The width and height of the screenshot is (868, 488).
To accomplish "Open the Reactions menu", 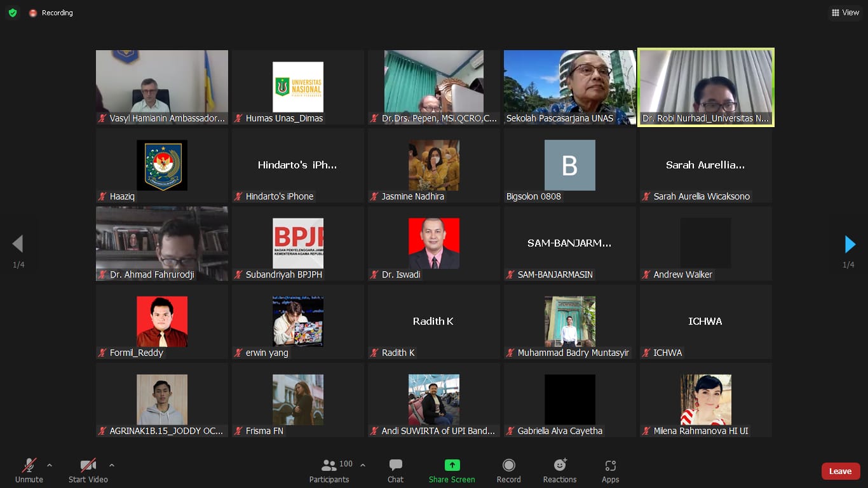I will pyautogui.click(x=560, y=470).
